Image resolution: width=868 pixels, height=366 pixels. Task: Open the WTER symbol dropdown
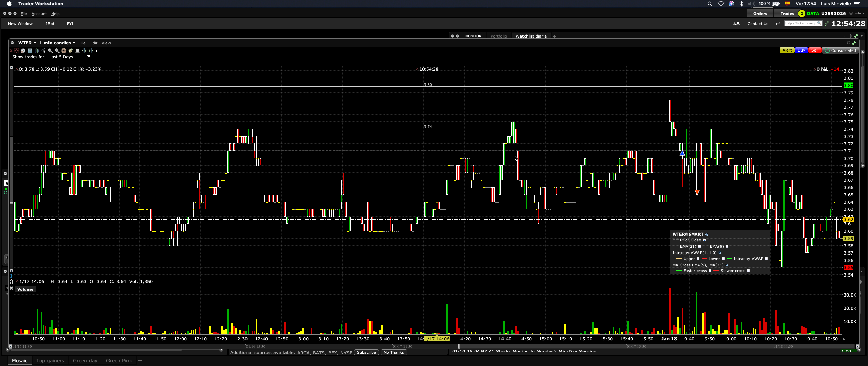click(27, 43)
